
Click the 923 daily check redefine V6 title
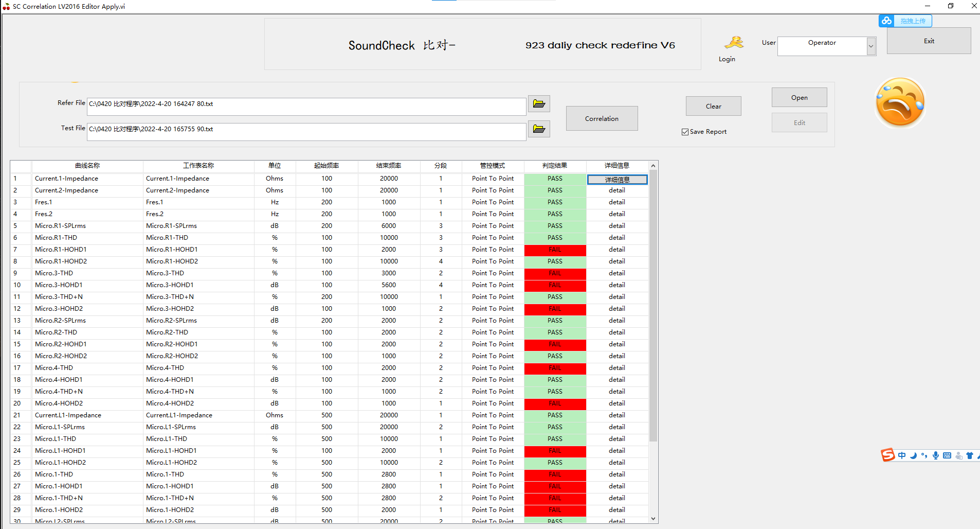(x=600, y=45)
